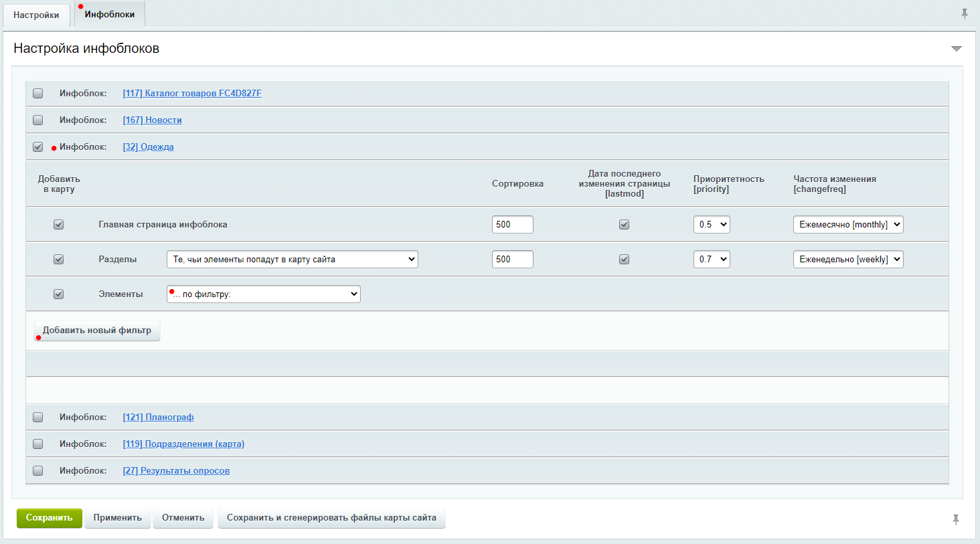980x544 pixels.
Task: Select the Инфоблоки tab
Action: pos(110,14)
